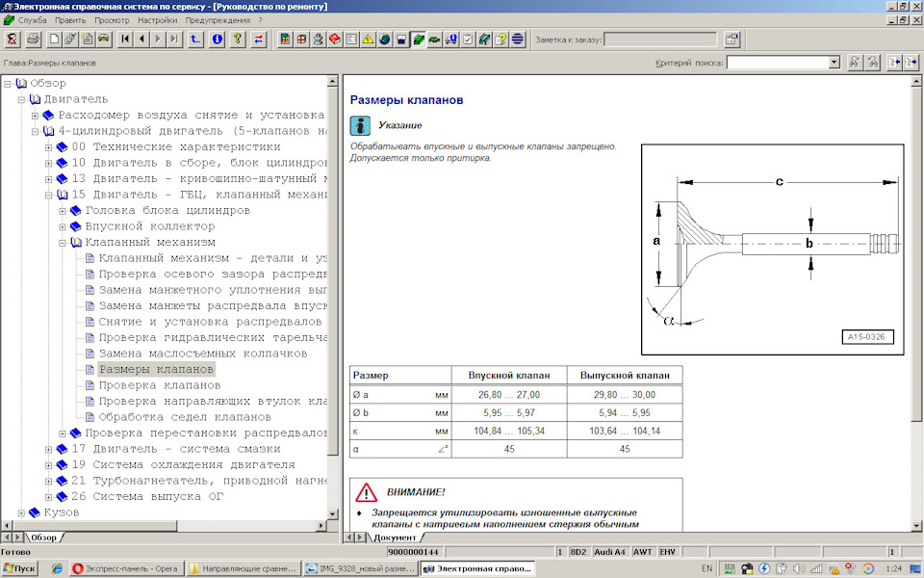Collapse the Клапанный механизм tree node
Image resolution: width=924 pixels, height=578 pixels.
click(x=64, y=242)
